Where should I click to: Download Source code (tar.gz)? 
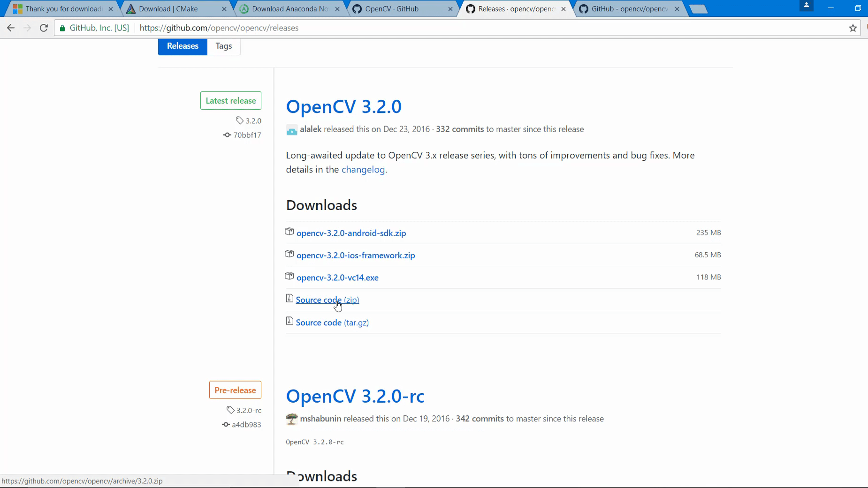point(332,323)
